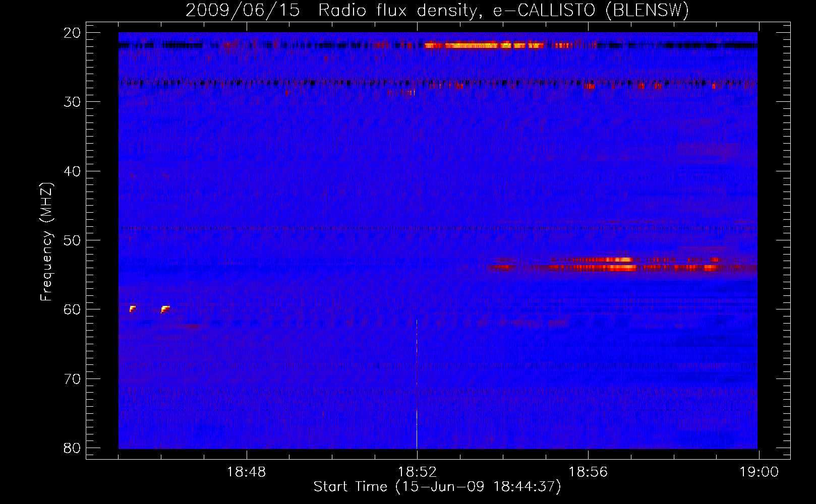
Task: Click the vertical spike line at 18:52
Action: 417,383
